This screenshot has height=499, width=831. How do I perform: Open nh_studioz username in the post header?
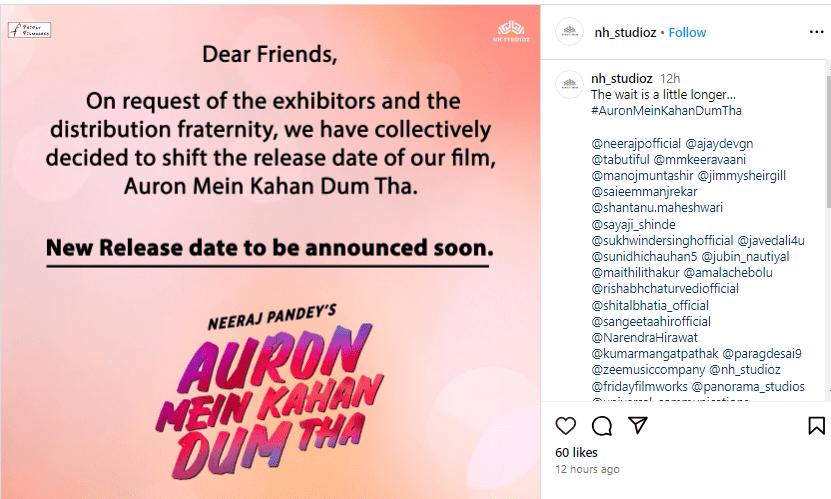[x=625, y=32]
